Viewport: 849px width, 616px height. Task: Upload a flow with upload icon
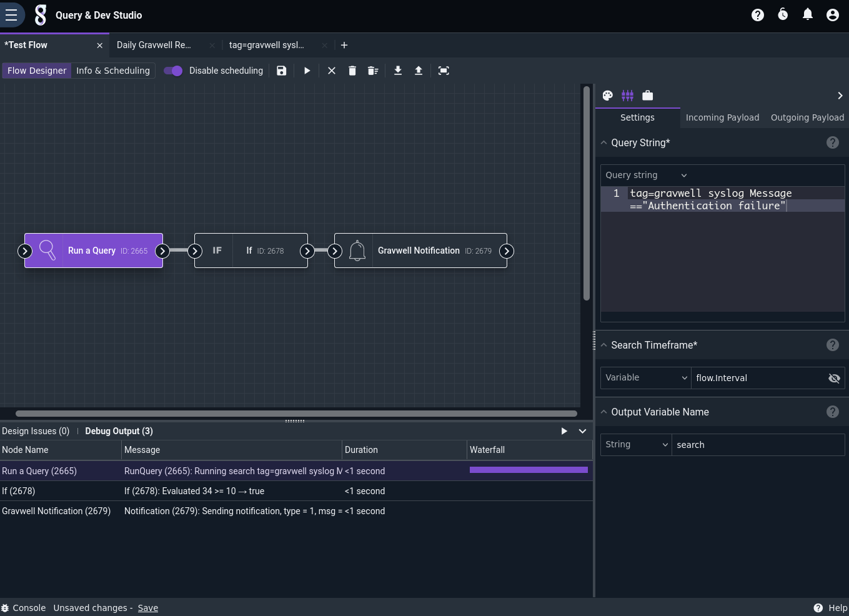pos(419,71)
